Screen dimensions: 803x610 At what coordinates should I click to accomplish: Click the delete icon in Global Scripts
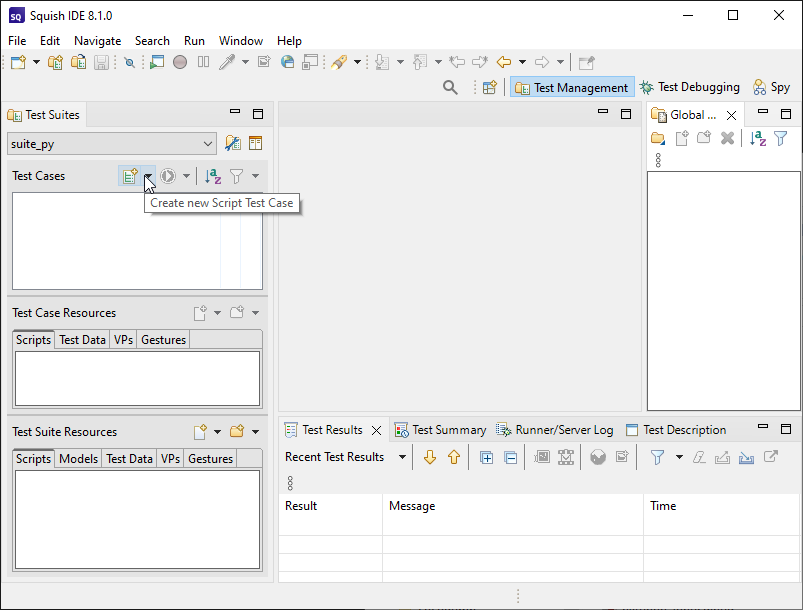click(x=726, y=139)
